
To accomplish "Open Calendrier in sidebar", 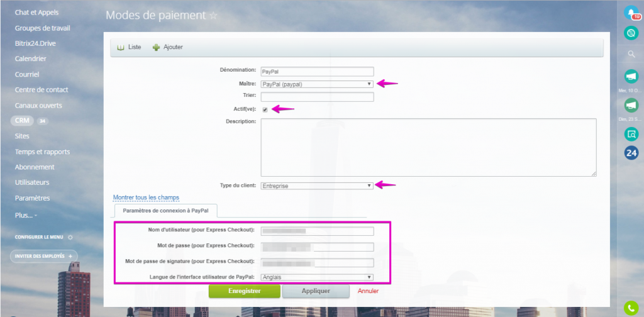I will coord(30,58).
